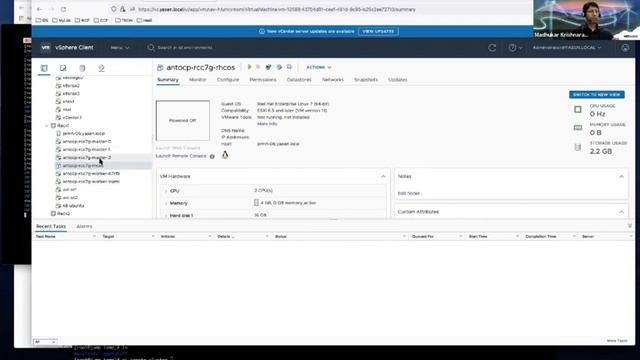The width and height of the screenshot is (640, 360).
Task: Click the Powered Off console thumbnail
Action: (182, 120)
